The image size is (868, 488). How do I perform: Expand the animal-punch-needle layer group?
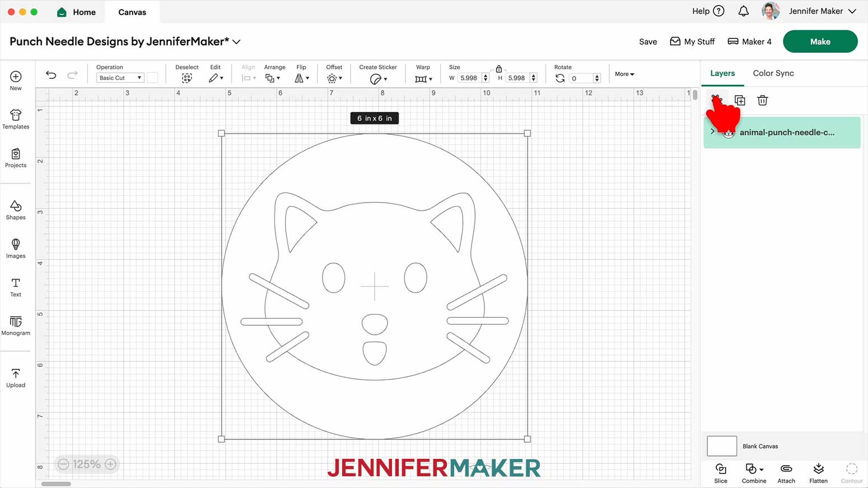[712, 132]
